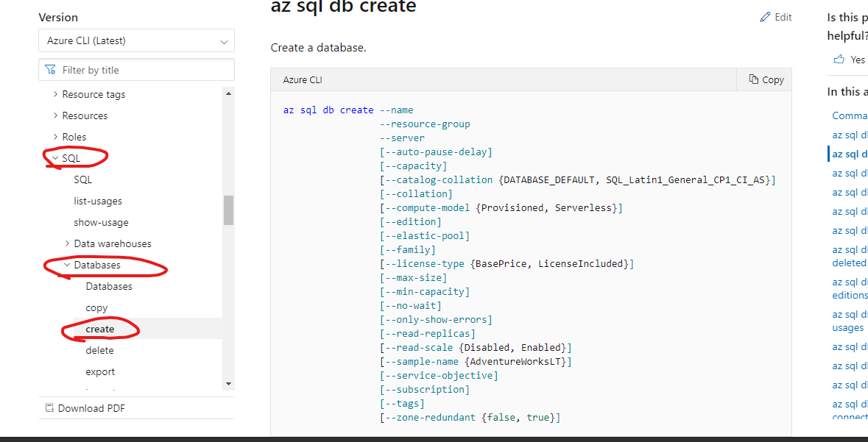This screenshot has width=868, height=442.
Task: Select the create command item
Action: [x=100, y=329]
